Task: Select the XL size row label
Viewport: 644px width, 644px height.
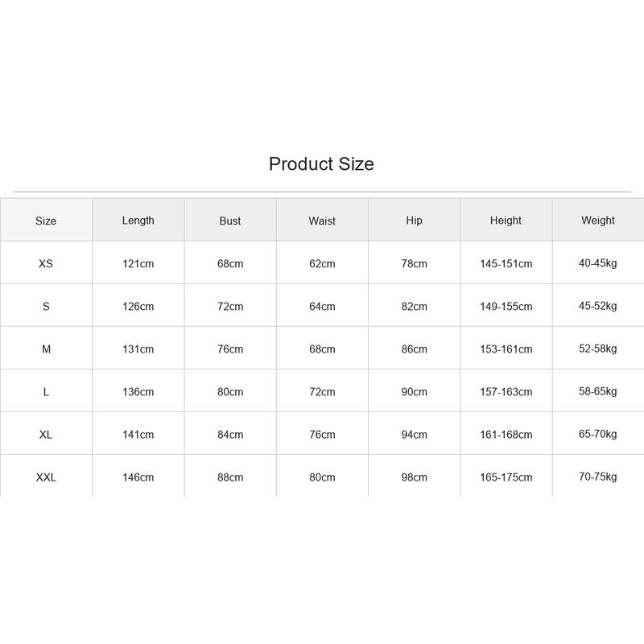Action: point(46,435)
